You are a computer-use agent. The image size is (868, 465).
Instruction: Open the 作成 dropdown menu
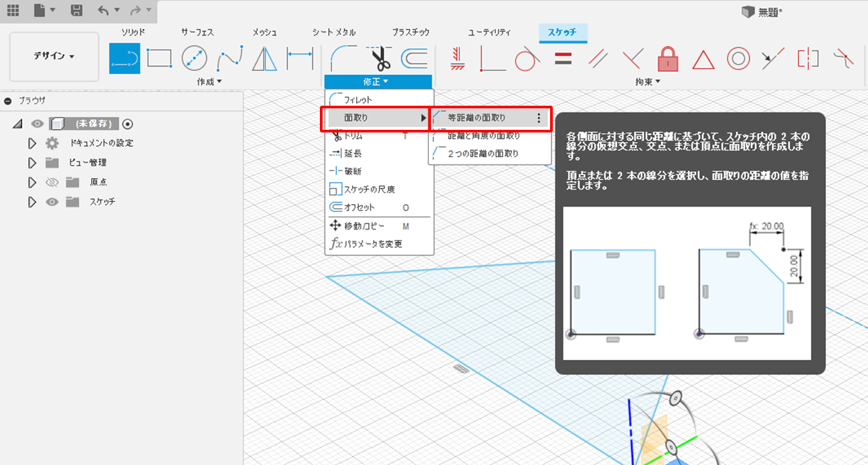[x=209, y=82]
